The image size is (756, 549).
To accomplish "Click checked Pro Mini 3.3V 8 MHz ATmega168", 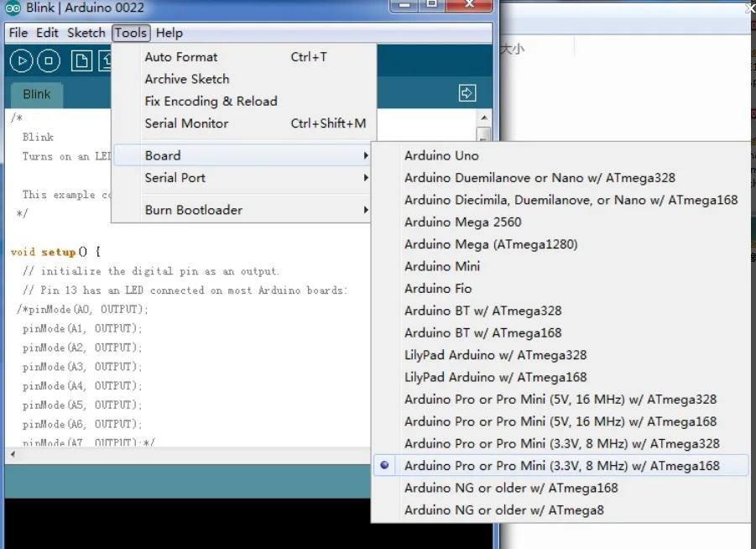I will [561, 466].
